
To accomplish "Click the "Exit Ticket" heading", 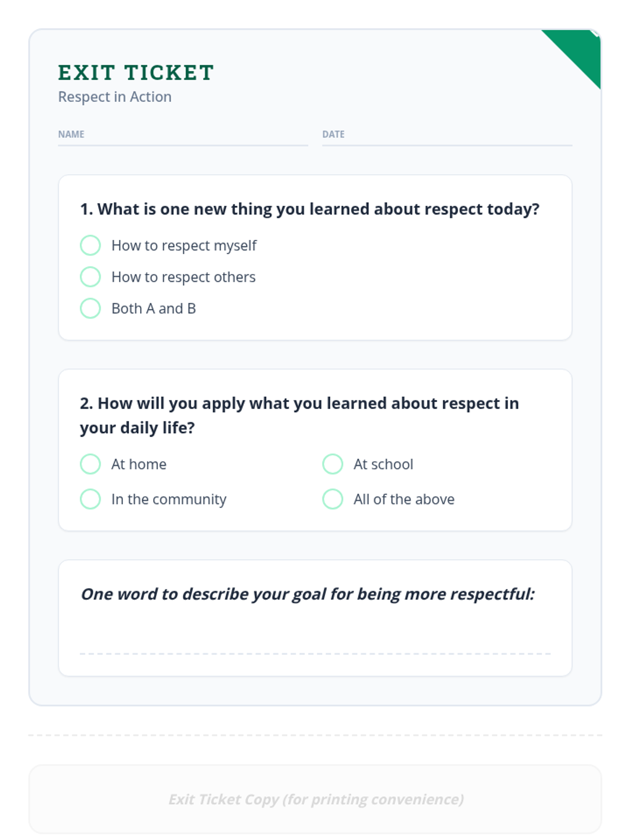I will click(x=136, y=73).
